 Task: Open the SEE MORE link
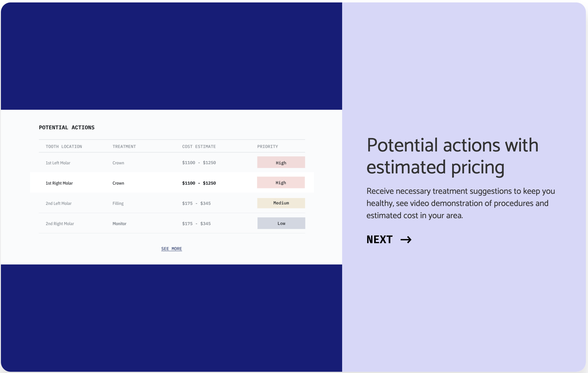pyautogui.click(x=172, y=249)
